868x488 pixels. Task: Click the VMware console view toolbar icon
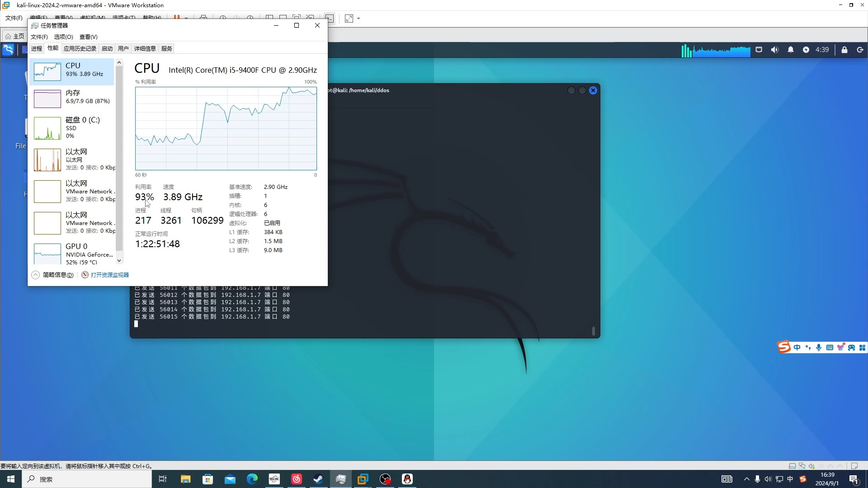[x=330, y=19]
